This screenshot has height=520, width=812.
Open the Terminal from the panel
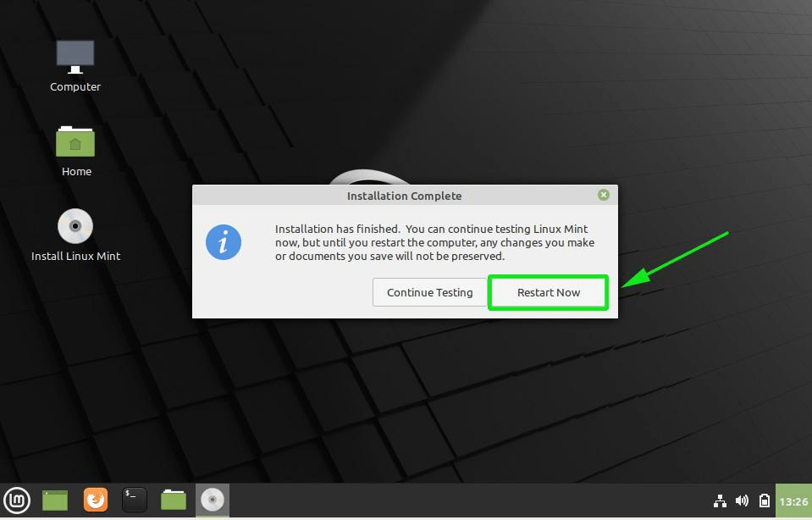point(134,501)
